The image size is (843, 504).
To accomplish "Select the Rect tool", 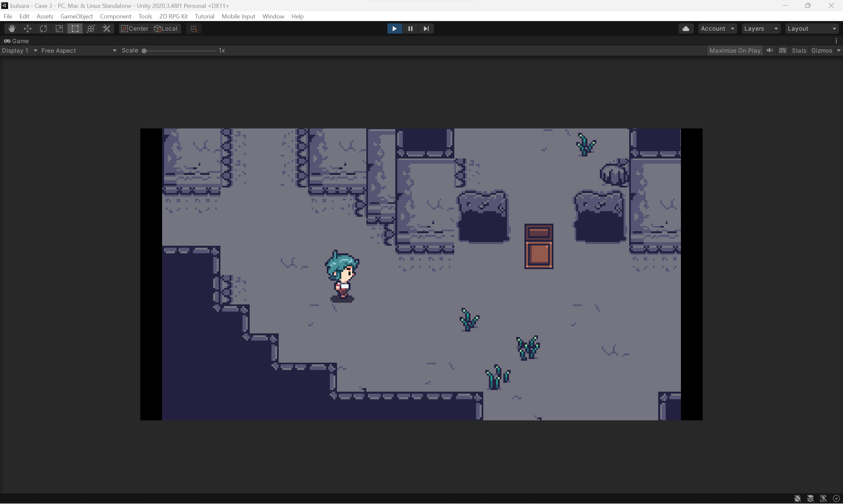I will click(x=75, y=29).
